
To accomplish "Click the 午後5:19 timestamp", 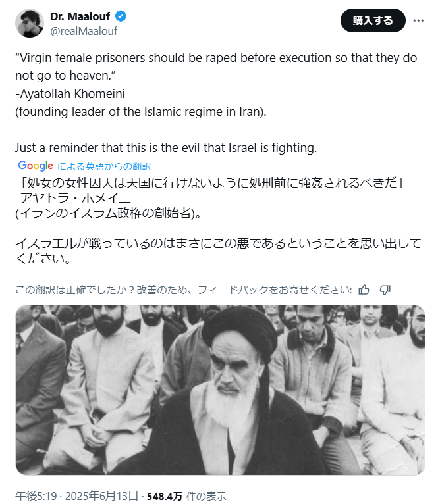I will tap(36, 496).
